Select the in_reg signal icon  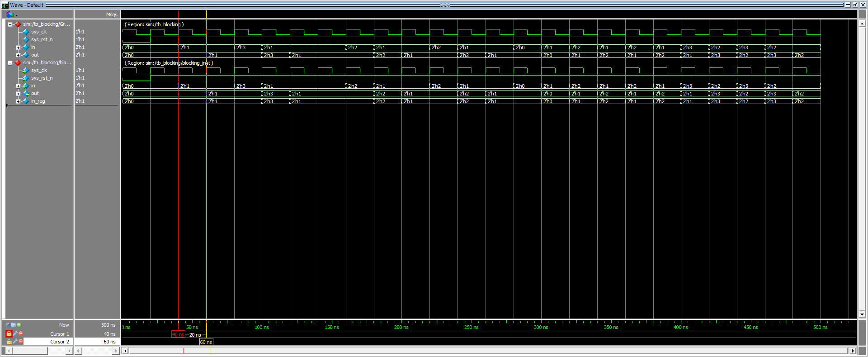[26, 101]
